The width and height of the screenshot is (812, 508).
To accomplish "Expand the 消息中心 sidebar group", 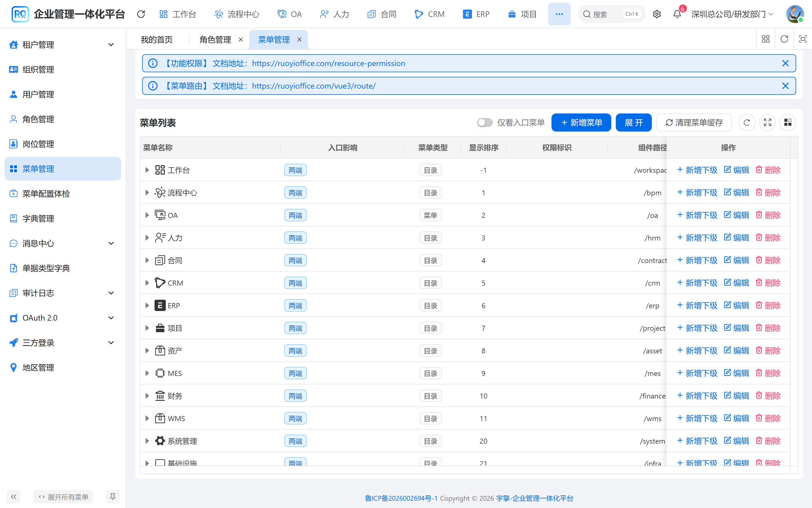I will pyautogui.click(x=63, y=243).
